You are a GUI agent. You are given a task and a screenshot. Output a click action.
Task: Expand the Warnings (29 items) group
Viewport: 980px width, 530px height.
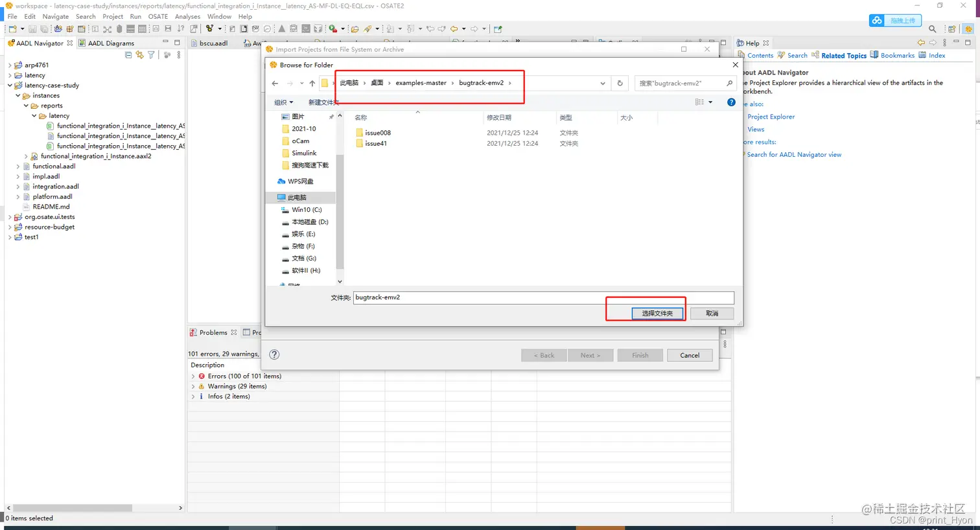point(193,387)
